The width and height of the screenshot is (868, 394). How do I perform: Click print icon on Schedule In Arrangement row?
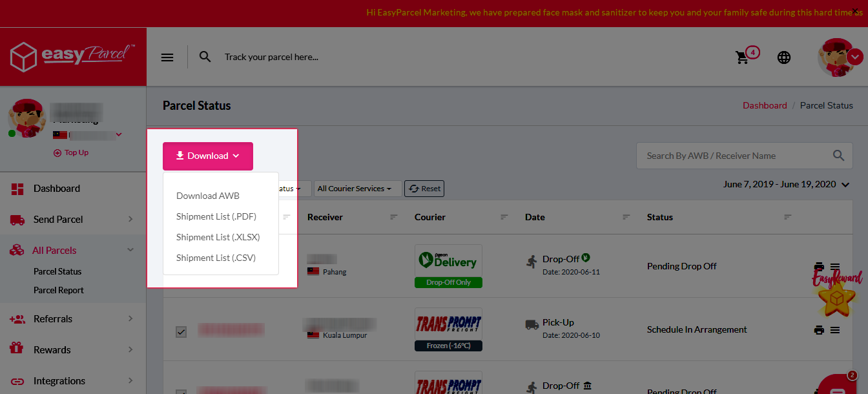pos(819,329)
